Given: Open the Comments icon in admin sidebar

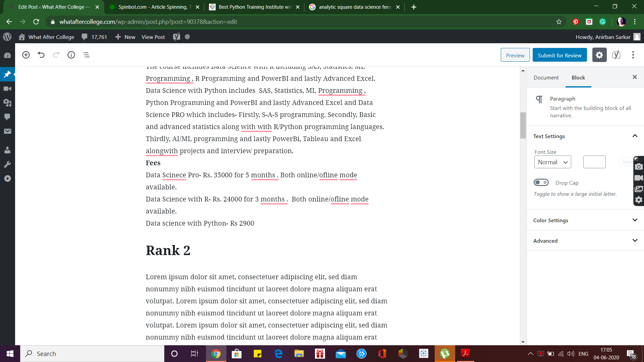Looking at the screenshot, I should coord(7,117).
